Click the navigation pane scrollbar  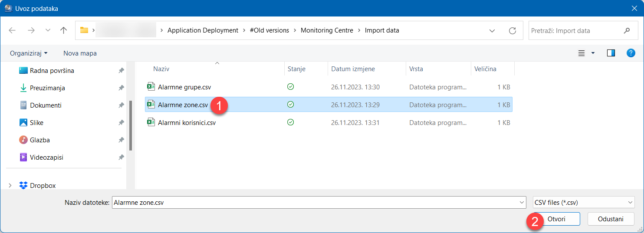pyautogui.click(x=131, y=126)
